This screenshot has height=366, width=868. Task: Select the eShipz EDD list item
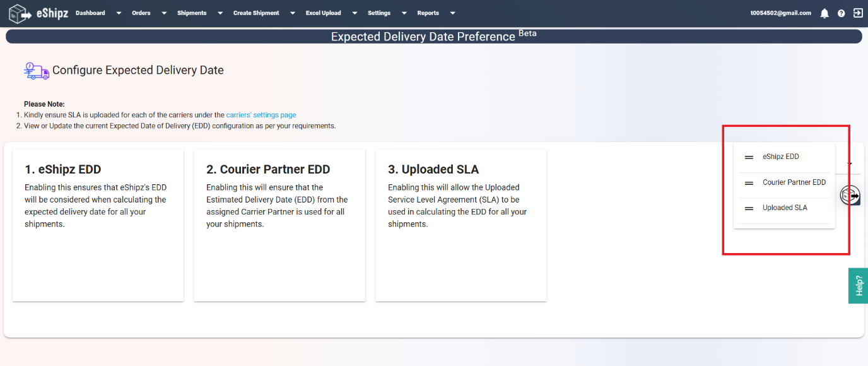point(785,157)
